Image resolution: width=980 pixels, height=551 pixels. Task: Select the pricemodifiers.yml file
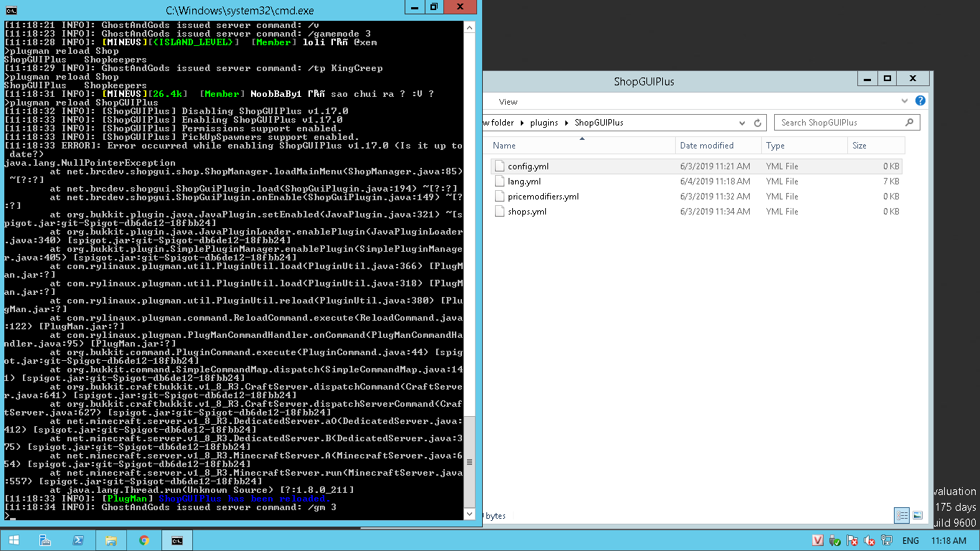542,197
